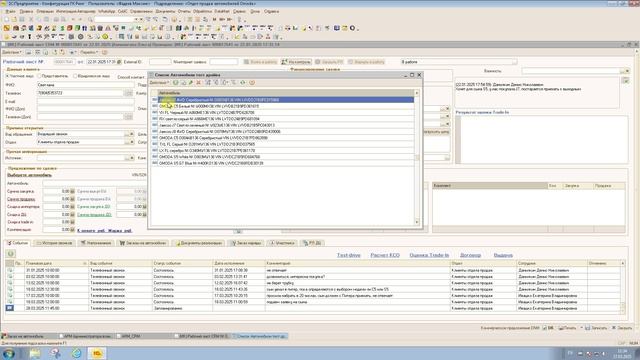The width and height of the screenshot is (640, 360).
Task: Switch to the Участники tab
Action: click(282, 243)
